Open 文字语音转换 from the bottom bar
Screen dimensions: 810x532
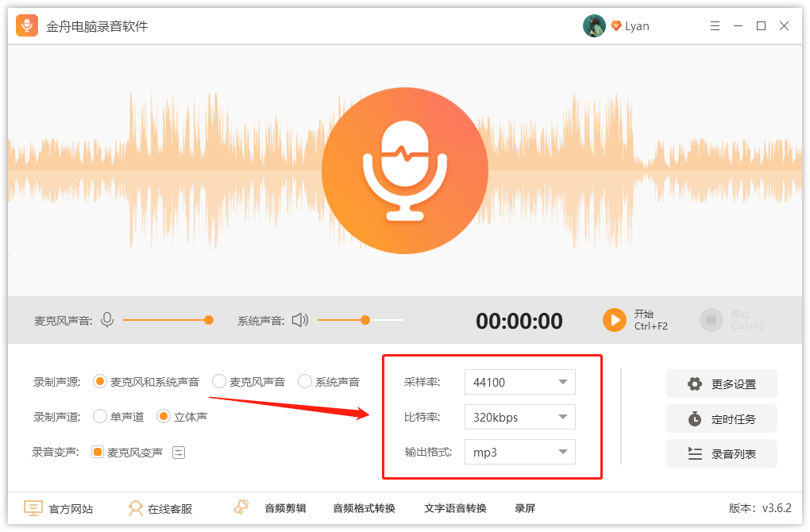(x=455, y=508)
